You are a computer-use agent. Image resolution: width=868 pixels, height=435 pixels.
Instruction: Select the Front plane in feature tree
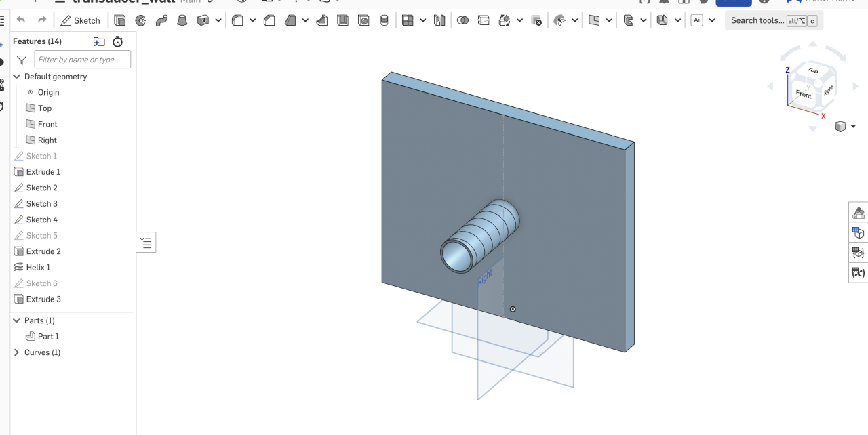tap(47, 124)
